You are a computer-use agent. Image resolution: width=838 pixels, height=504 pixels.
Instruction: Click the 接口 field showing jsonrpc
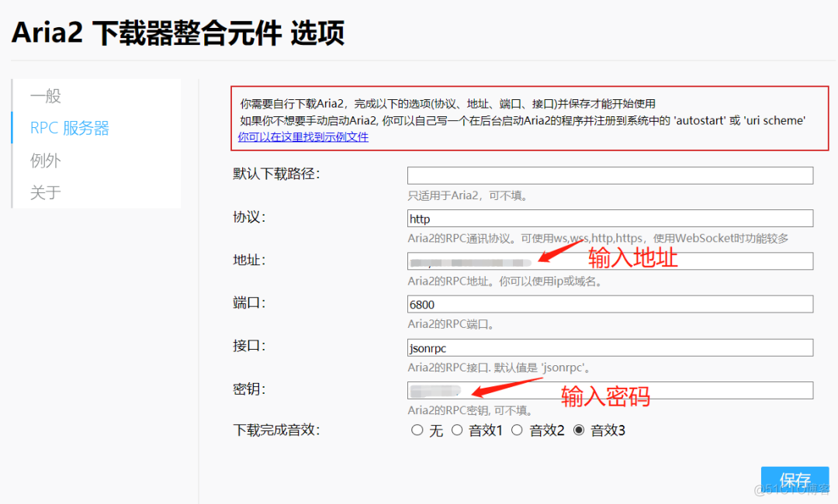click(x=610, y=347)
